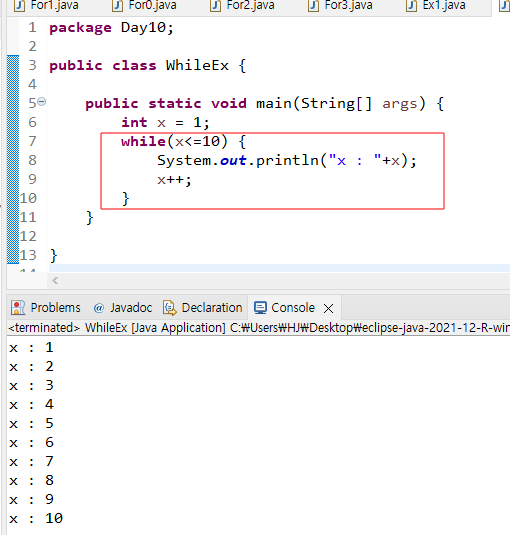Open the Declaration view tab

pyautogui.click(x=203, y=308)
